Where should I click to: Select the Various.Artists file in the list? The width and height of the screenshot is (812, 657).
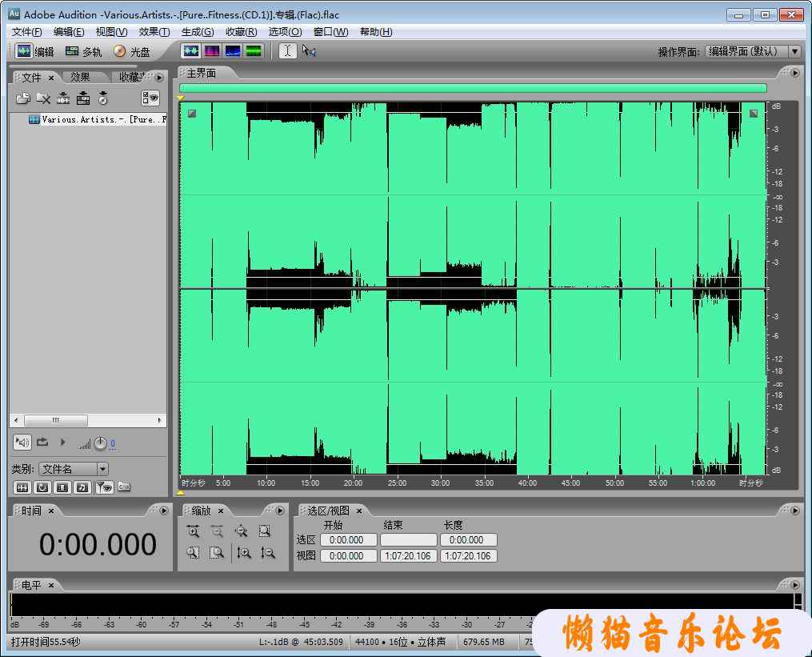pos(98,120)
